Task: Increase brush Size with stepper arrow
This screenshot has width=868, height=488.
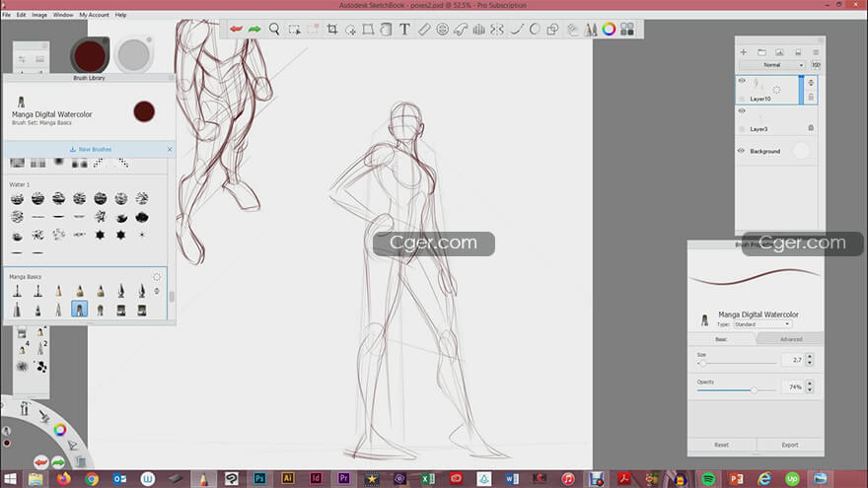Action: point(810,356)
